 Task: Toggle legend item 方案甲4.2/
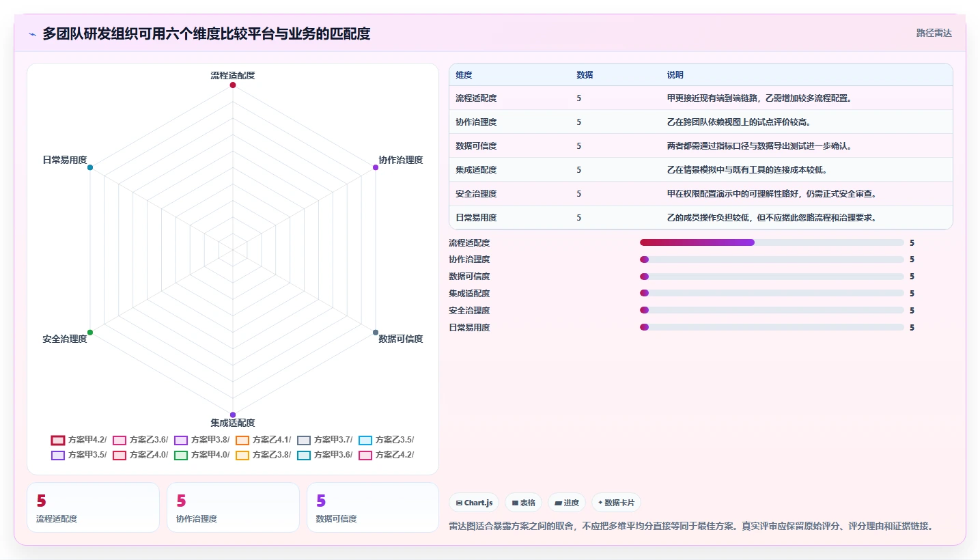[x=79, y=440]
